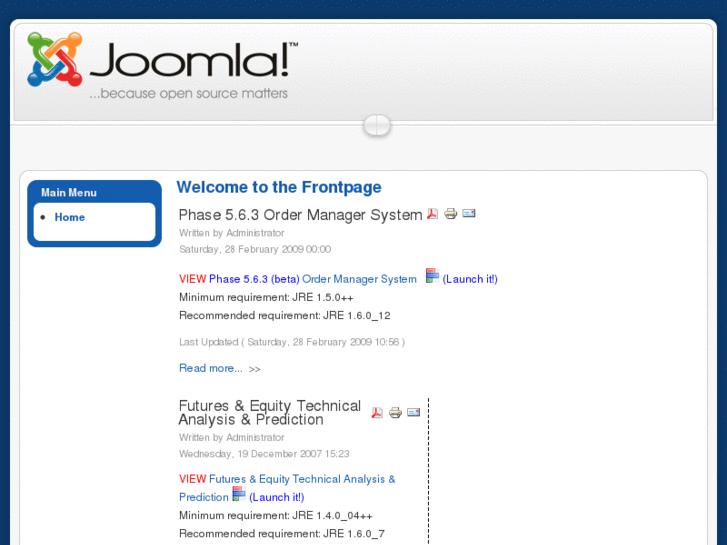Click Welcome to the Frontpage heading
The width and height of the screenshot is (727, 545).
coord(279,187)
